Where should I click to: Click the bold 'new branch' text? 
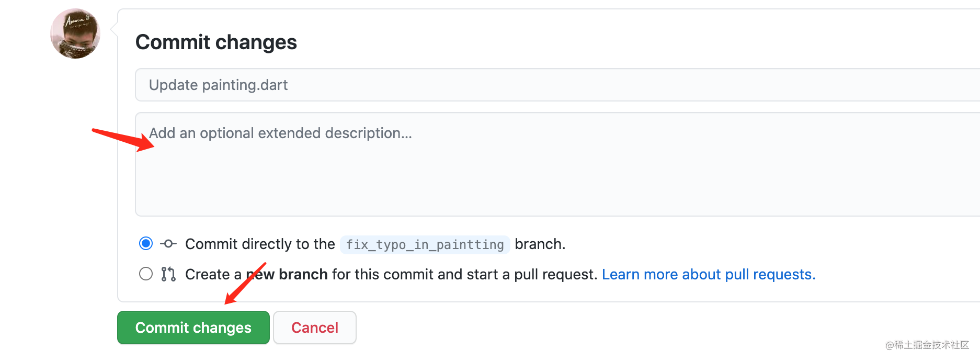pyautogui.click(x=287, y=274)
